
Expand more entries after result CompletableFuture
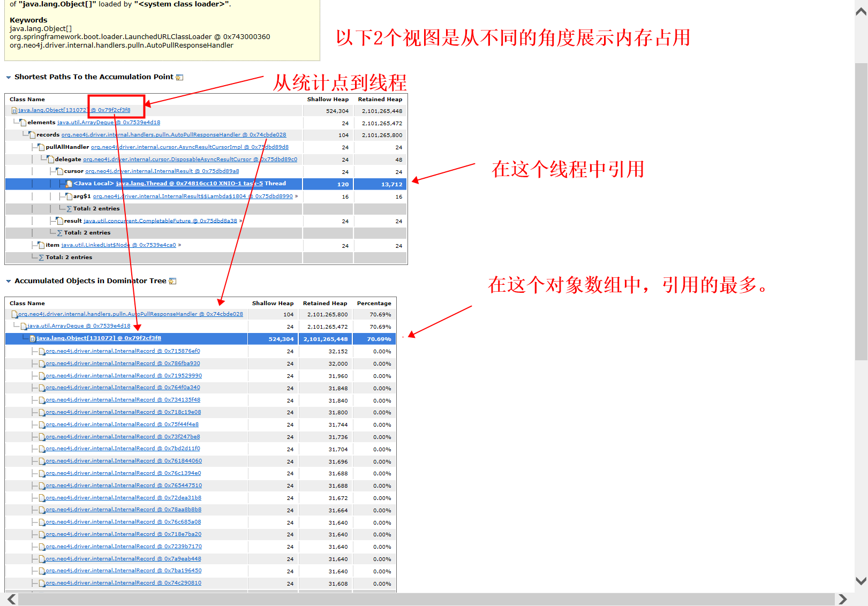tap(240, 221)
